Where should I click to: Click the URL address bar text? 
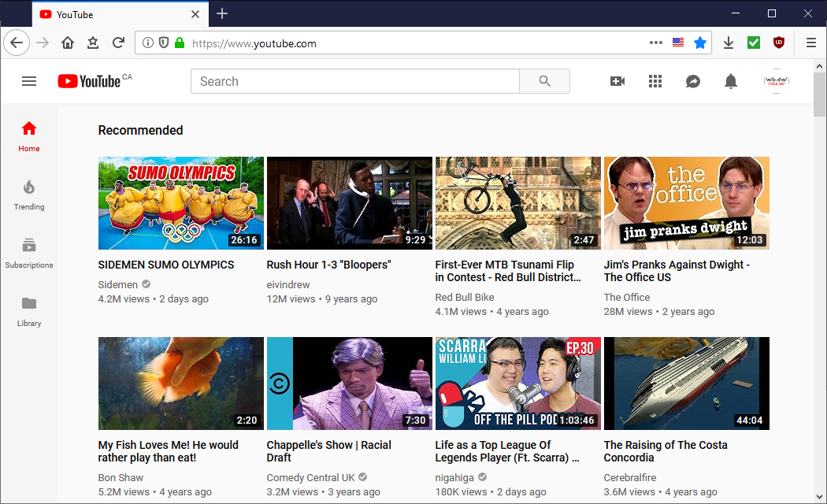254,43
